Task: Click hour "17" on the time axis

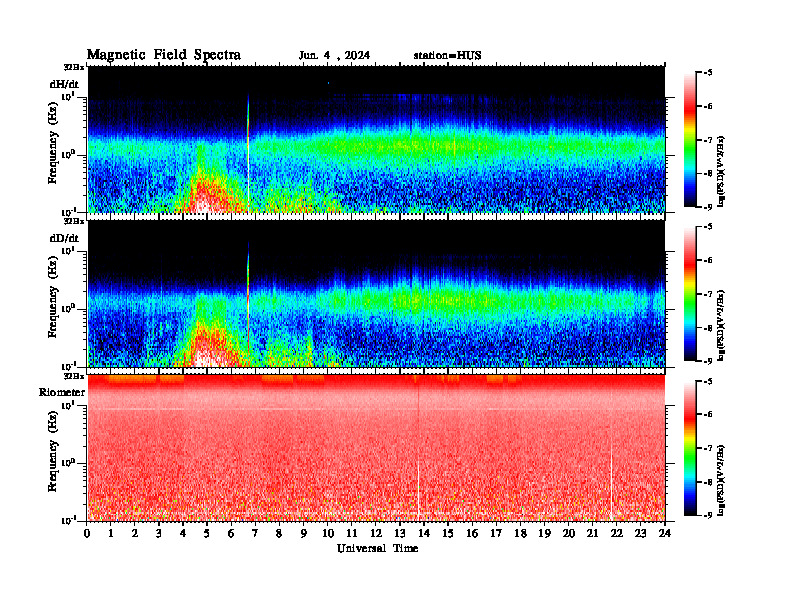Action: coord(496,533)
